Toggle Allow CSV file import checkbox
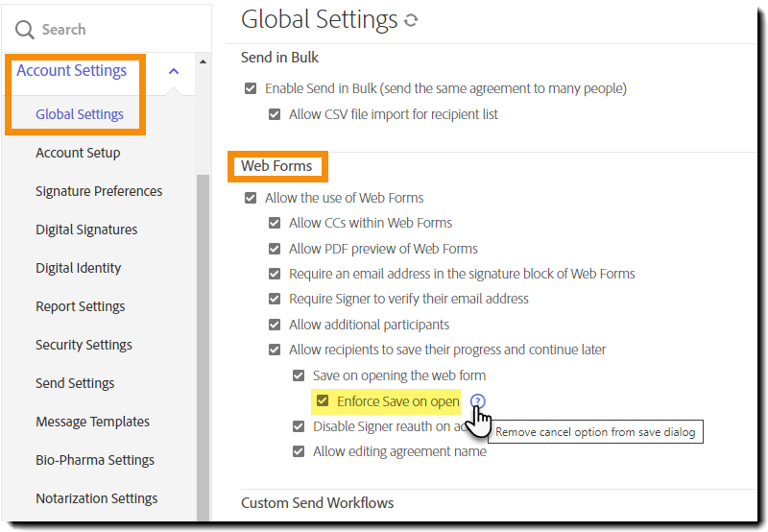Viewport: 768px width, 532px height. click(275, 114)
